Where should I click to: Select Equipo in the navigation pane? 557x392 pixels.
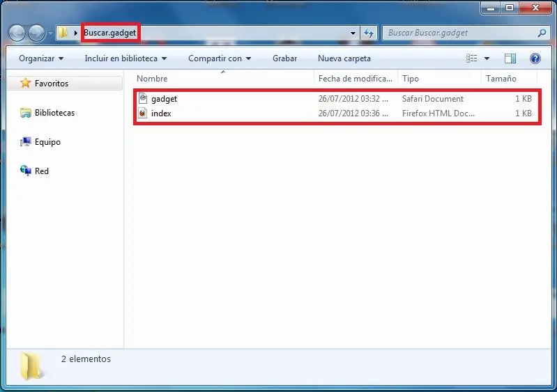point(47,142)
